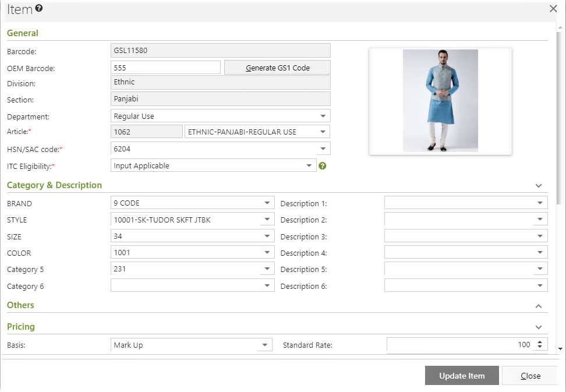The image size is (566, 392).
Task: Open the Article dropdown showing ETHNIC-PANJABI-REGULAR USE
Action: tap(324, 132)
